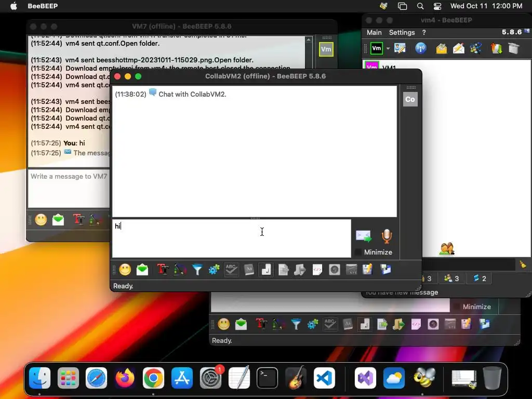The height and width of the screenshot is (399, 532).
Task: Open Settings menu in vm4 BeeBEEP window
Action: click(x=402, y=33)
